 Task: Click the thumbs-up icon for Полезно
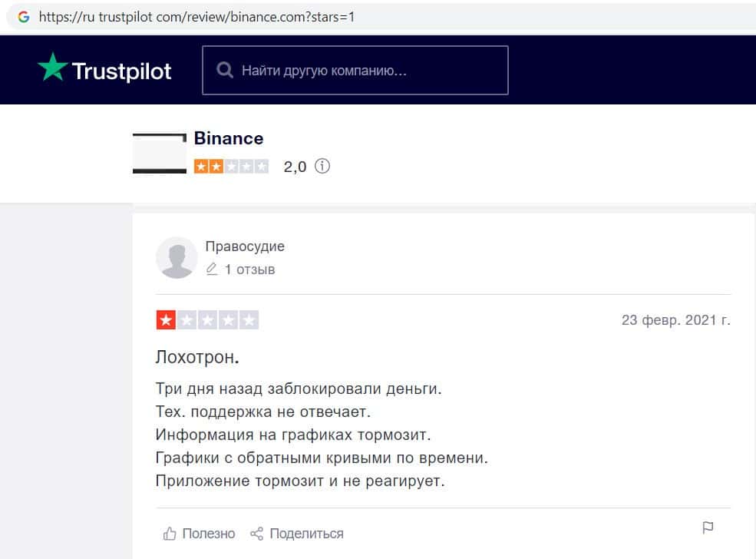tap(170, 533)
